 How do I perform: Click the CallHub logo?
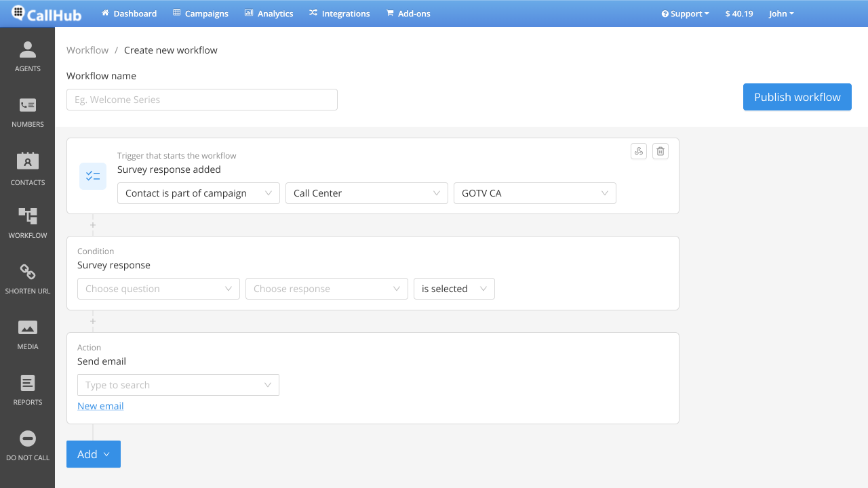click(46, 14)
